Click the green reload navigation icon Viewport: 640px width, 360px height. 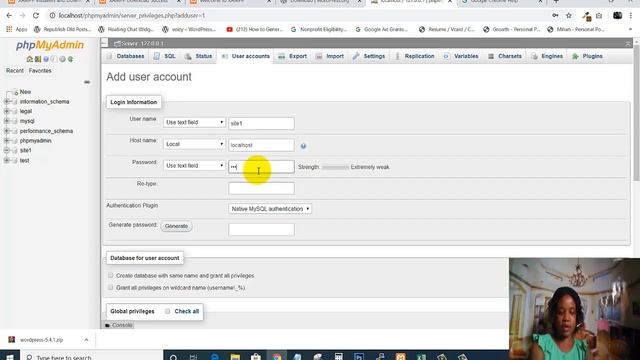70,59
